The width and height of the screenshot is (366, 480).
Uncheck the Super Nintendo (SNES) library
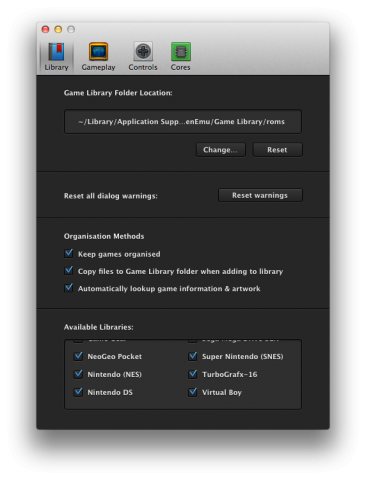click(193, 356)
